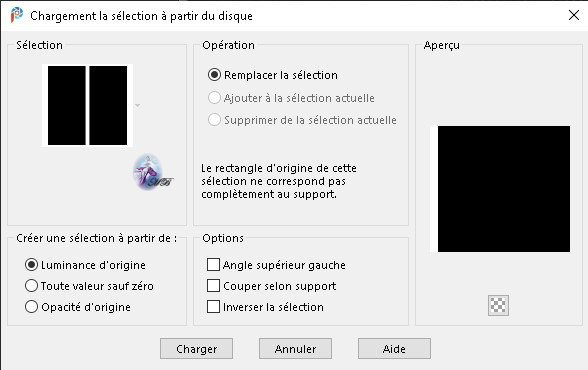Open the selection thumbnail dropdown arrow

coord(138,105)
